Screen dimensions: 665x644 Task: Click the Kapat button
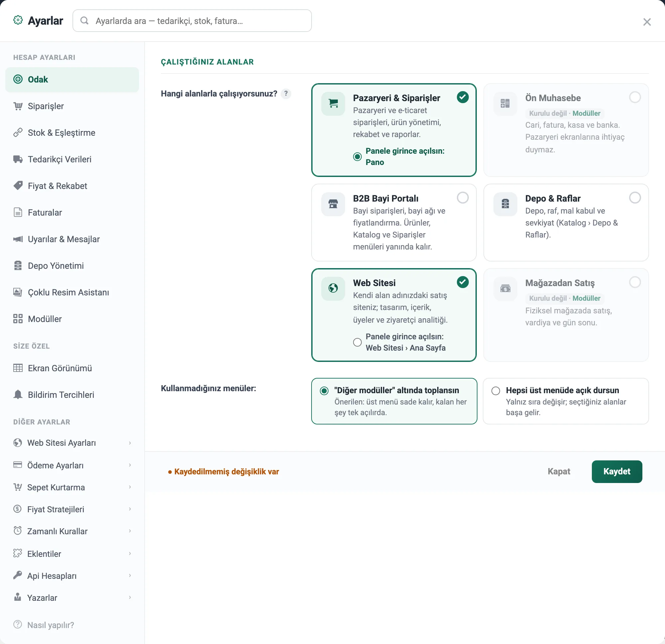559,472
